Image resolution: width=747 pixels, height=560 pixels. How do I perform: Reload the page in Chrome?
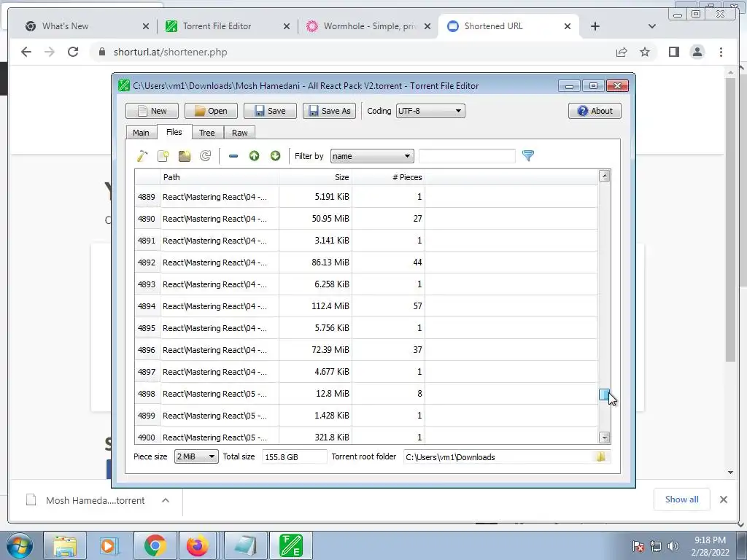[73, 52]
